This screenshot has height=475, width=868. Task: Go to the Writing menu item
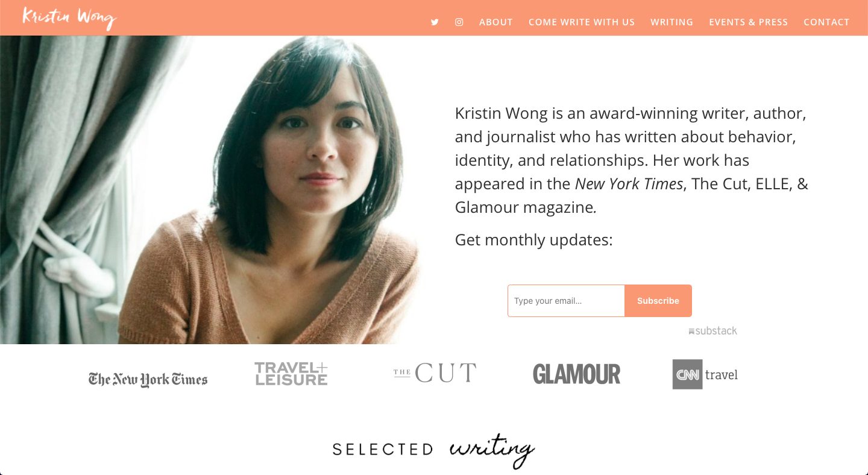(671, 22)
